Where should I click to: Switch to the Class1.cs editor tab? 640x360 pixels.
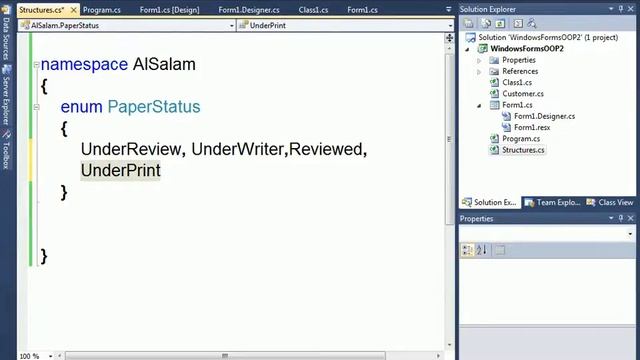(x=313, y=10)
